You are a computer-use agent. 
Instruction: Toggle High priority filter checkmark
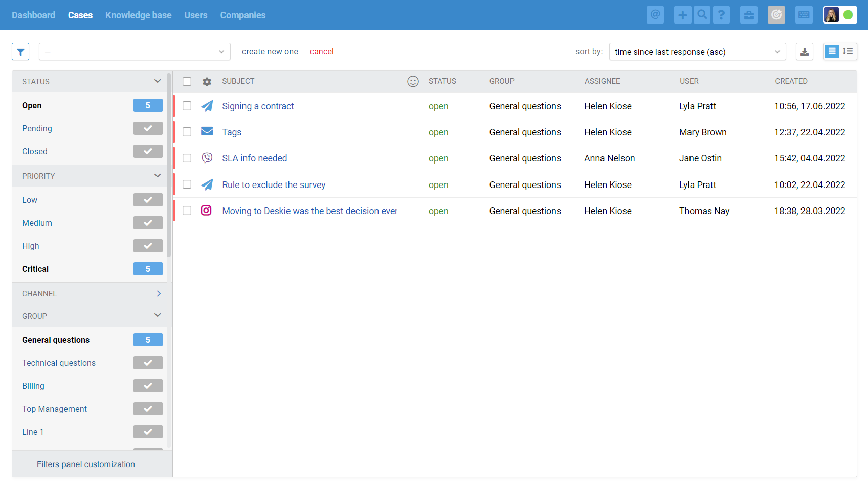click(x=148, y=246)
